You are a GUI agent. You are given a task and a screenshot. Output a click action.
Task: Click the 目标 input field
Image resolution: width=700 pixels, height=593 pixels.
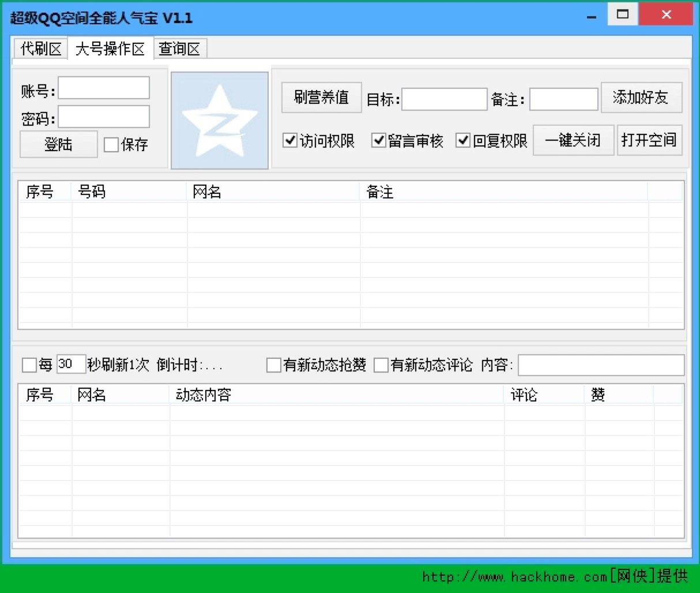tap(445, 99)
